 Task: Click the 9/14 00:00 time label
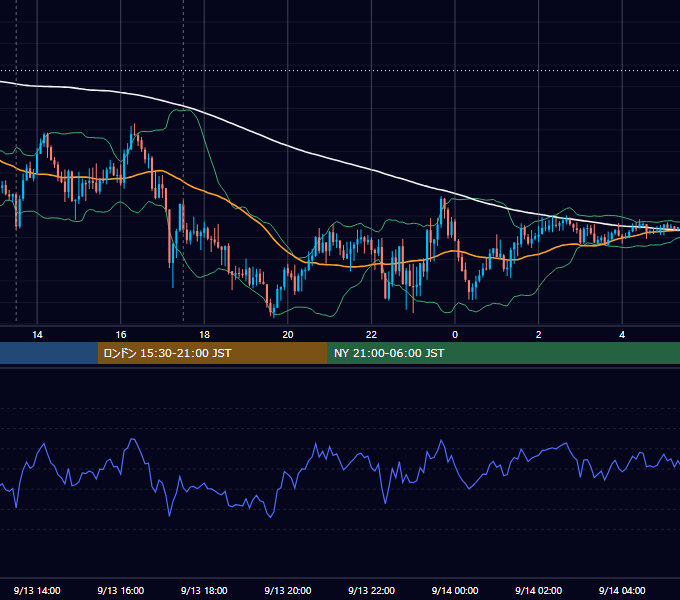(455, 590)
